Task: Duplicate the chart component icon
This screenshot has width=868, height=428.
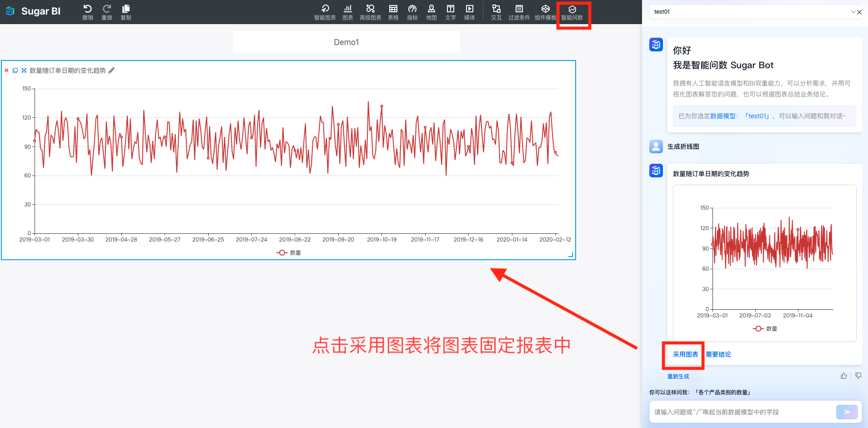Action: point(15,70)
